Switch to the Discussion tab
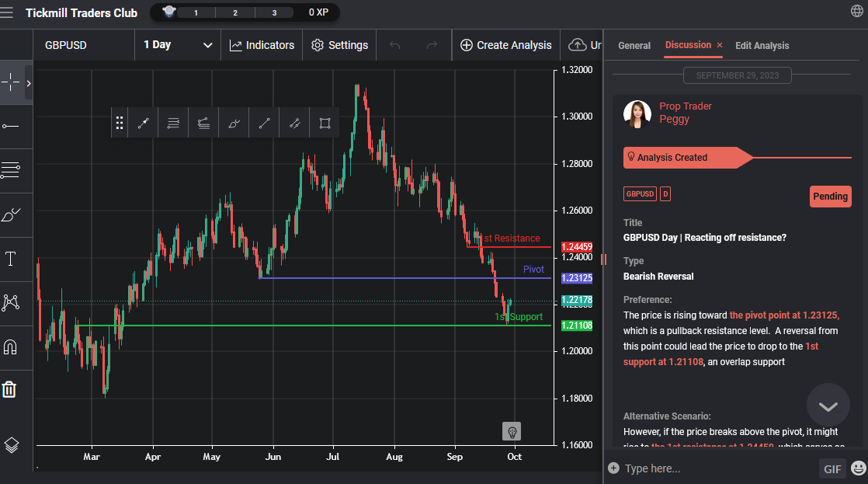 pos(688,45)
